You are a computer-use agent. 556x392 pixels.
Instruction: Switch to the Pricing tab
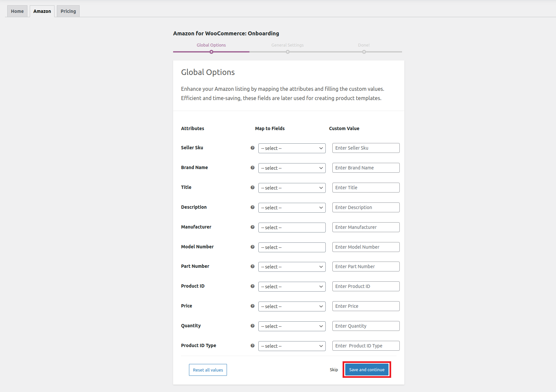pos(68,11)
